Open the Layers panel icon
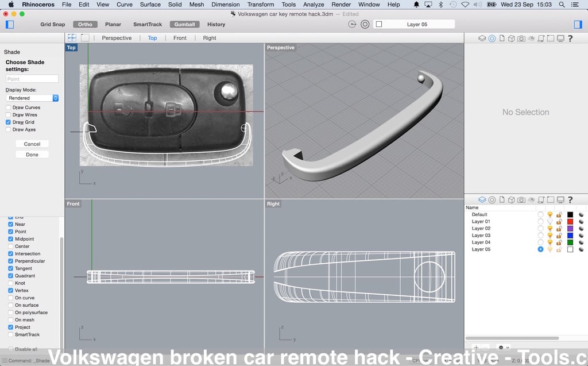Image resolution: width=588 pixels, height=366 pixels. click(x=482, y=38)
